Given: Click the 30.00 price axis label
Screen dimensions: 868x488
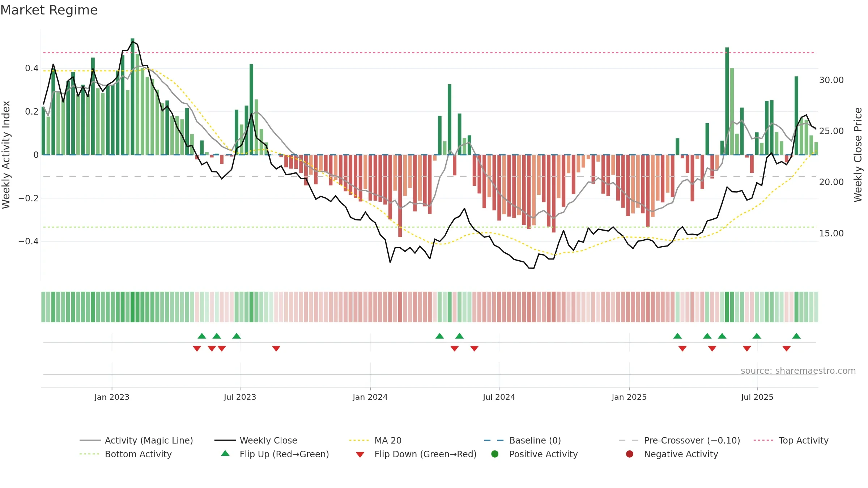Looking at the screenshot, I should [x=831, y=80].
